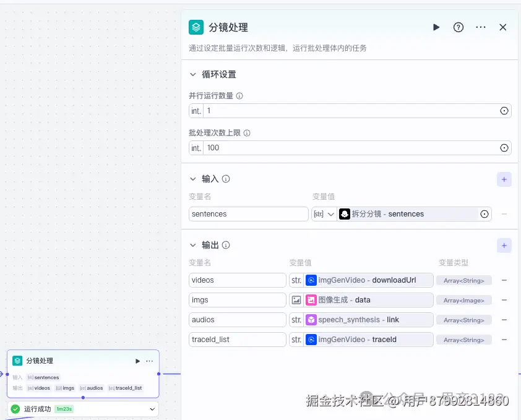Edit the 批处理次数上限 value field
Image resolution: width=521 pixels, height=420 pixels.
click(x=351, y=148)
